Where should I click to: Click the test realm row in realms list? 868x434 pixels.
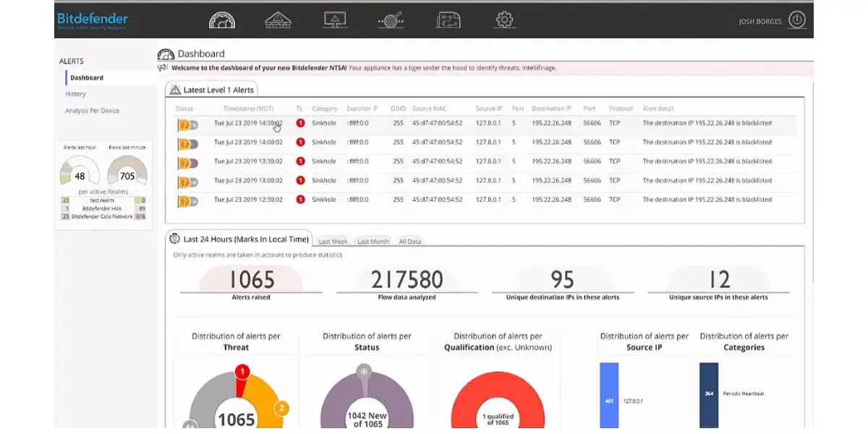103,200
